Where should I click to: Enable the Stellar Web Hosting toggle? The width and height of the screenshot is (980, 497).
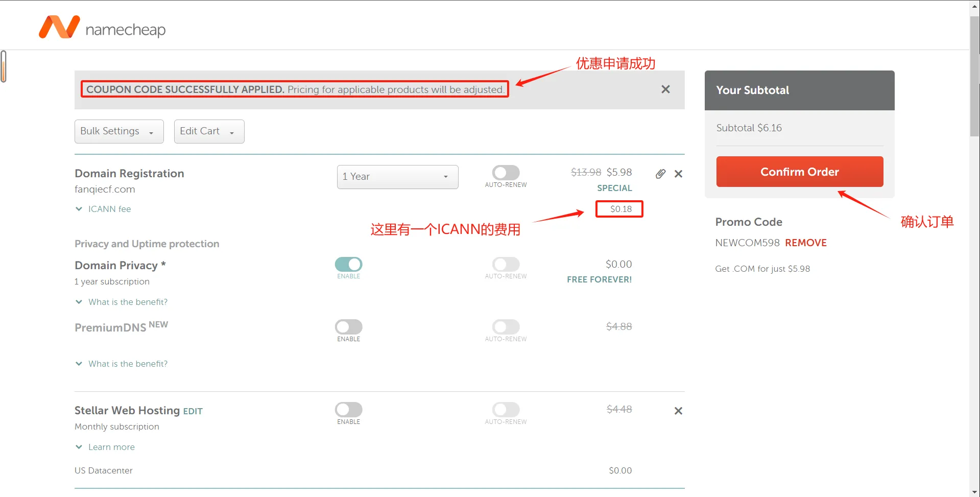pyautogui.click(x=348, y=410)
